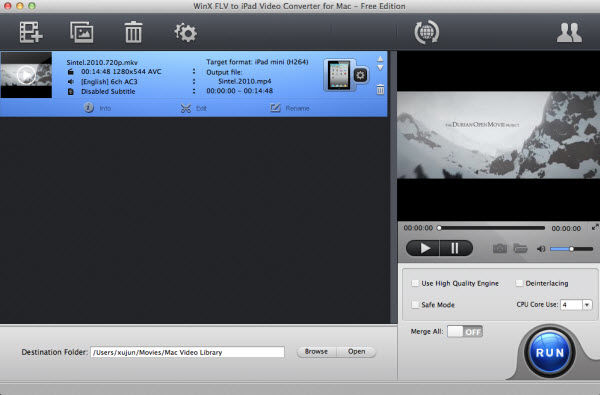Click the iPad profile settings gear
The height and width of the screenshot is (395, 600).
pos(360,75)
